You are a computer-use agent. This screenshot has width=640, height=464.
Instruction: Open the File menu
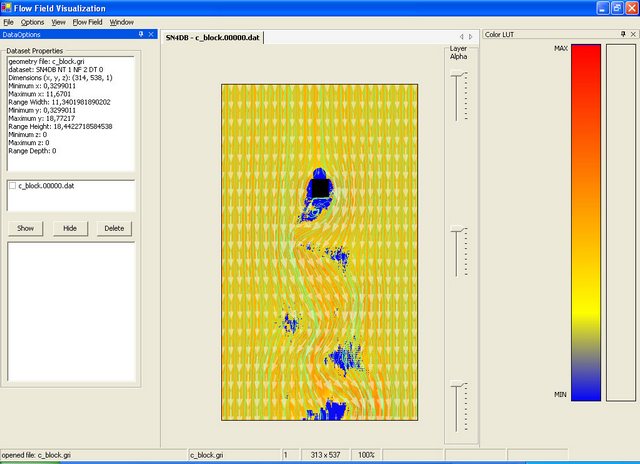[9, 21]
